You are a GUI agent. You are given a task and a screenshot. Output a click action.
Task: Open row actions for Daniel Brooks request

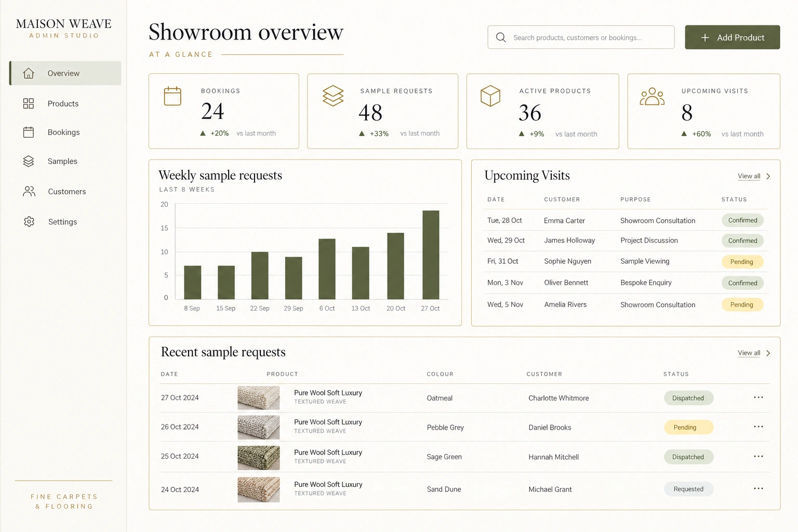click(x=759, y=427)
